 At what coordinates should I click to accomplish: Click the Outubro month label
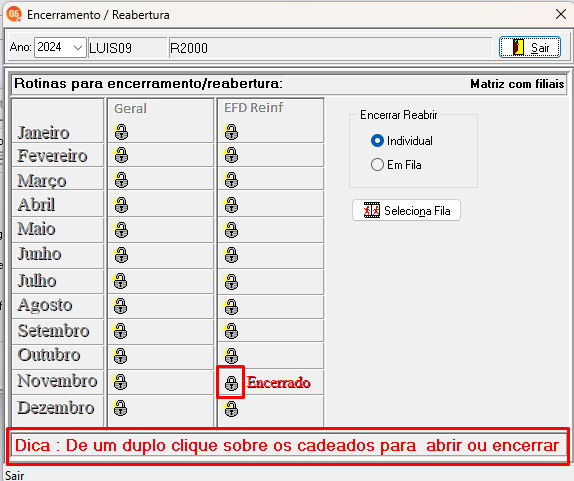pyautogui.click(x=49, y=355)
